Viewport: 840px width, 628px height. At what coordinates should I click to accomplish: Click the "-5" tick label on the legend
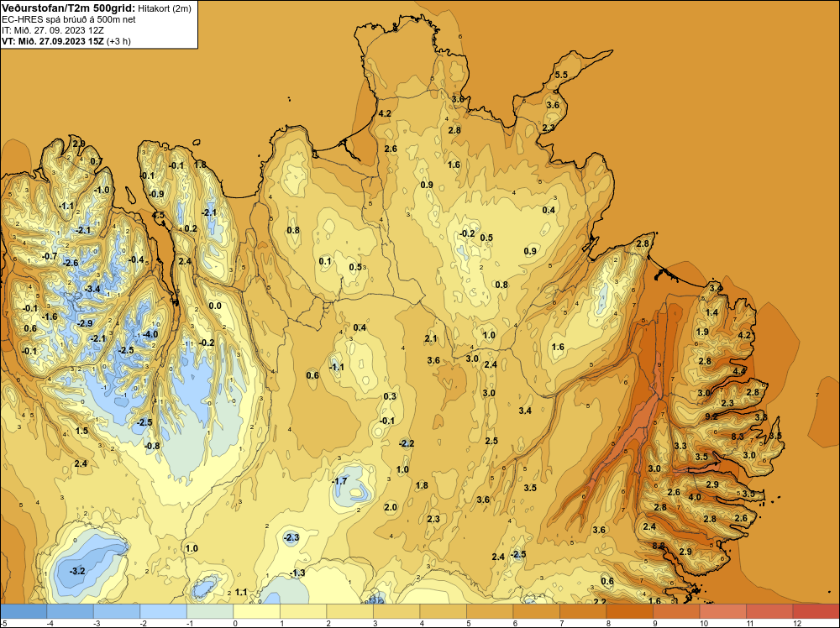(x=3, y=623)
